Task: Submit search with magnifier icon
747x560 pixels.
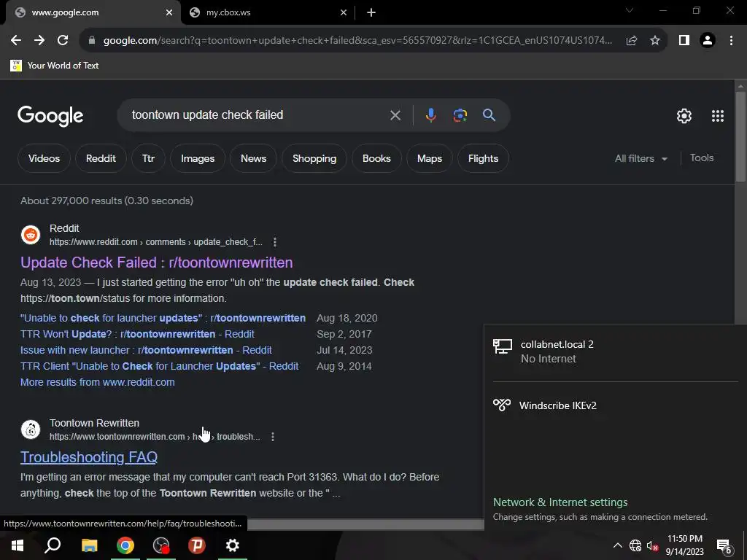Action: click(x=489, y=115)
